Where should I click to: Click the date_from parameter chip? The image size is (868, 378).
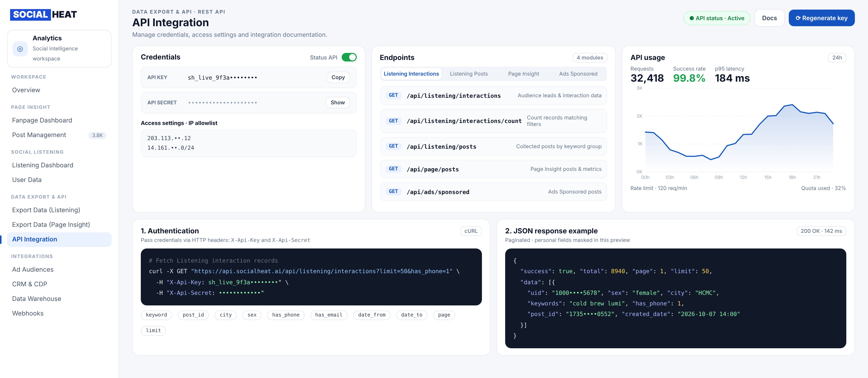coord(372,315)
